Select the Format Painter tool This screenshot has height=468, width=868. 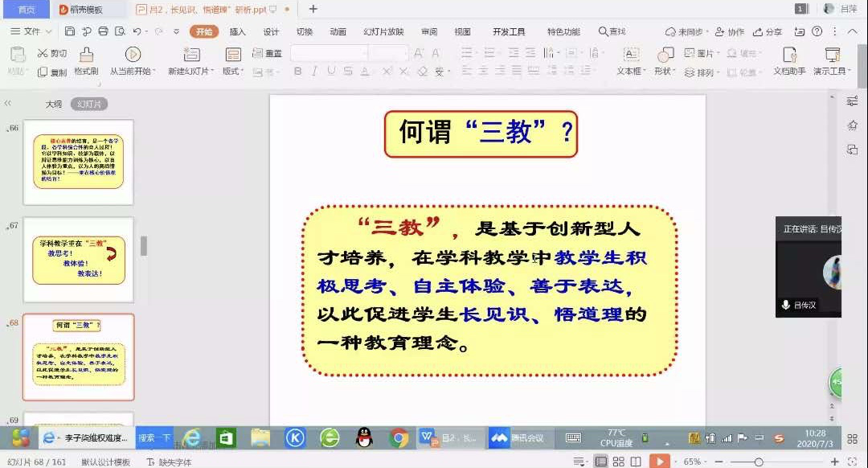click(x=86, y=55)
